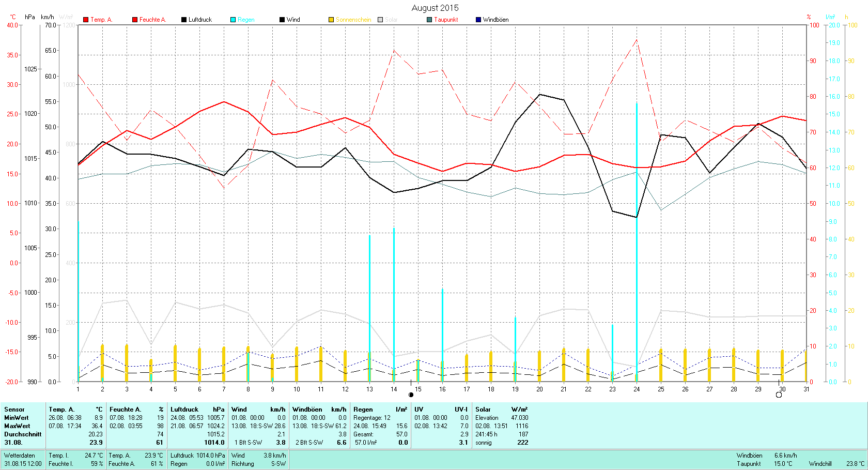Click the Elevation label in Solar column

point(487,418)
